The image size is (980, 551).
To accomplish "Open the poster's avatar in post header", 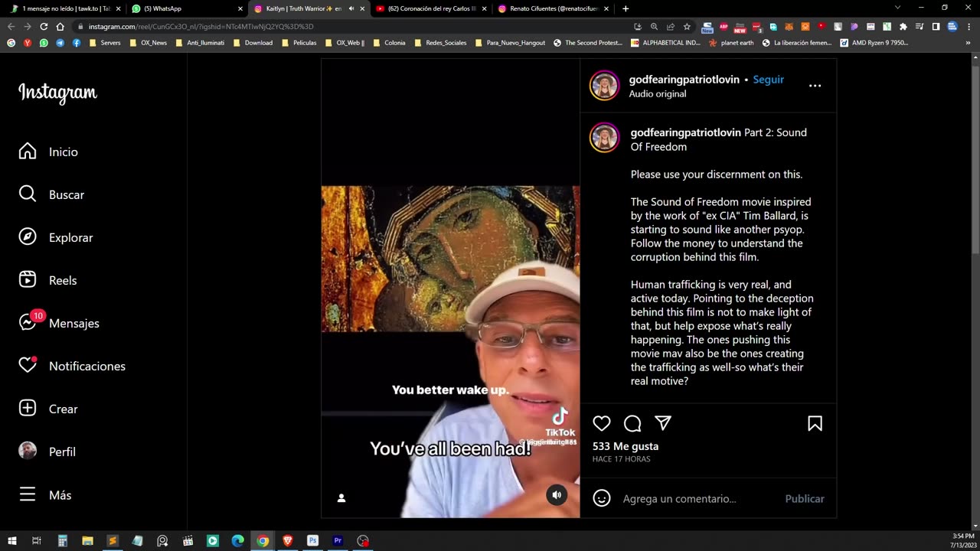I will click(x=604, y=86).
